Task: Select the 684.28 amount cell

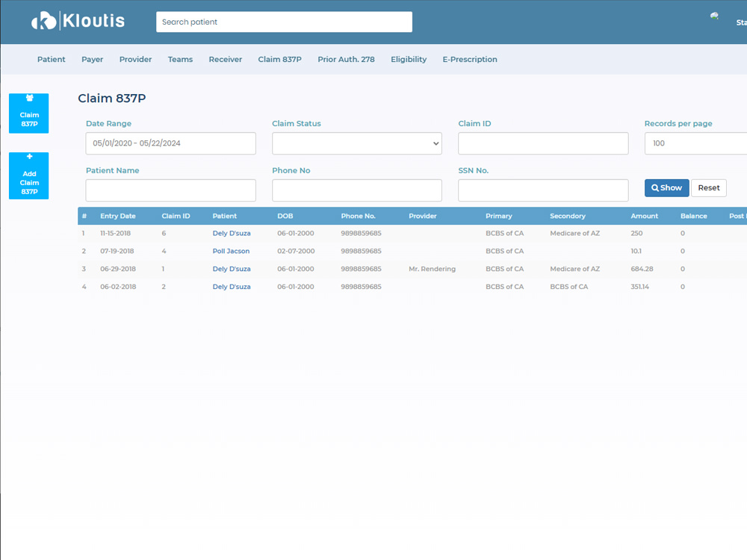Action: click(642, 269)
